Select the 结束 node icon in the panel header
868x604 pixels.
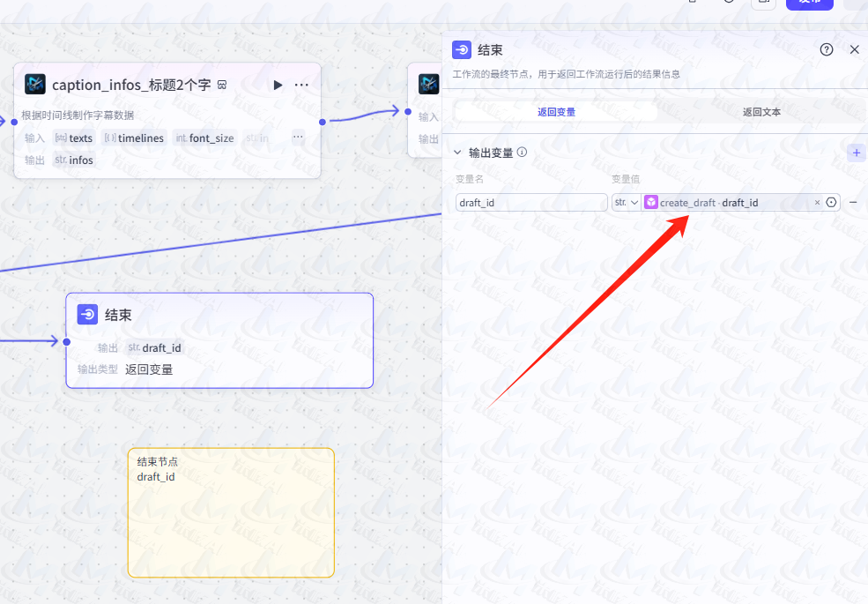point(461,49)
